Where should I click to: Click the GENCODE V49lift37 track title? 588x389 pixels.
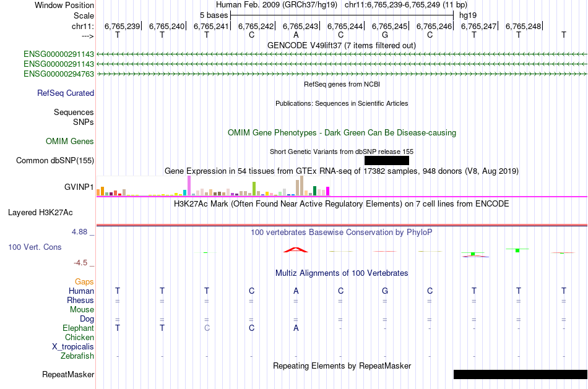(x=341, y=45)
